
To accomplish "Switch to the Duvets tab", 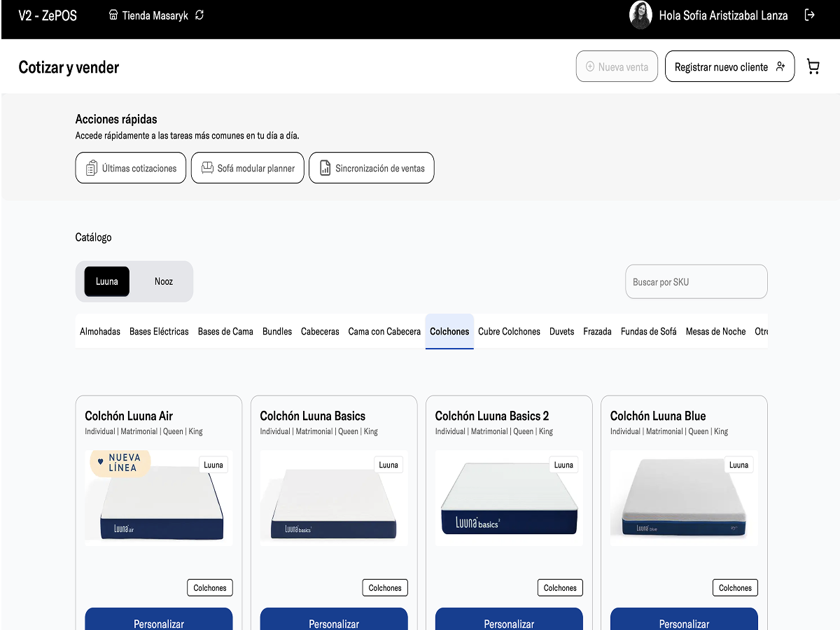I will click(x=561, y=331).
